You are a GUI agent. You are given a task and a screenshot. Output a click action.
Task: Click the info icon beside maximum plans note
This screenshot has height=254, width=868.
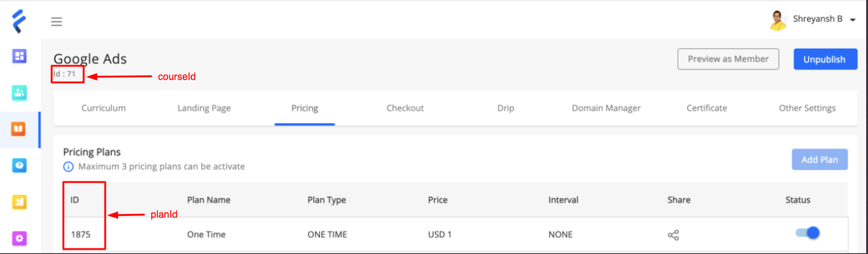(68, 166)
